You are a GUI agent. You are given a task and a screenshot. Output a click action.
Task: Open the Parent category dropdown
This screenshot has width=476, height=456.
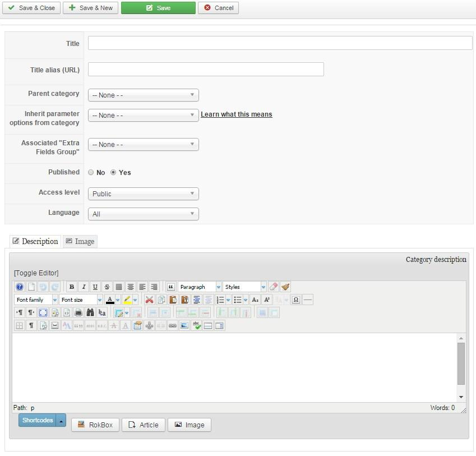[144, 95]
